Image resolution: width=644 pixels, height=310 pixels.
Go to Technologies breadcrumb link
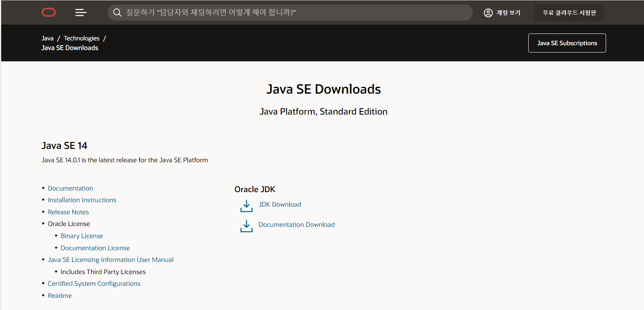tap(81, 38)
